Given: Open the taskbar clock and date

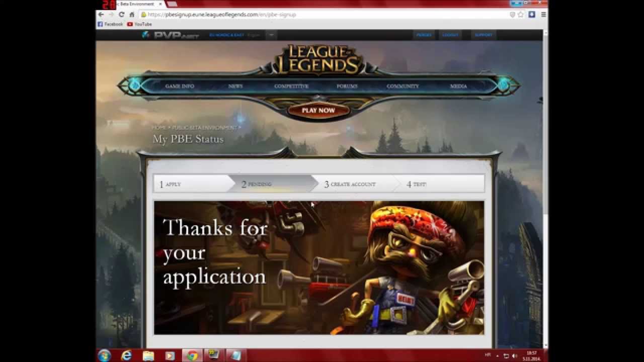Looking at the screenshot, I should click(x=532, y=355).
